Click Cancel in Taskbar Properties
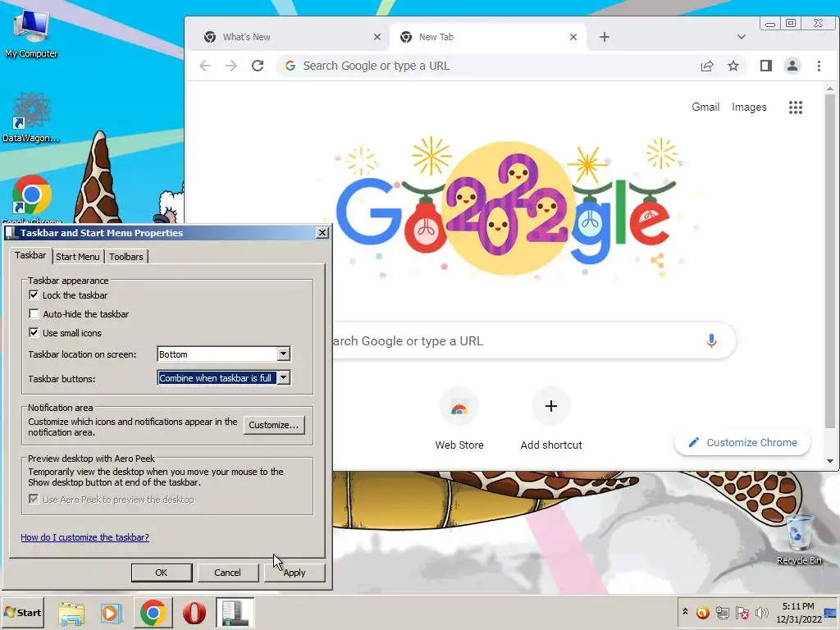This screenshot has width=840, height=630. click(227, 573)
